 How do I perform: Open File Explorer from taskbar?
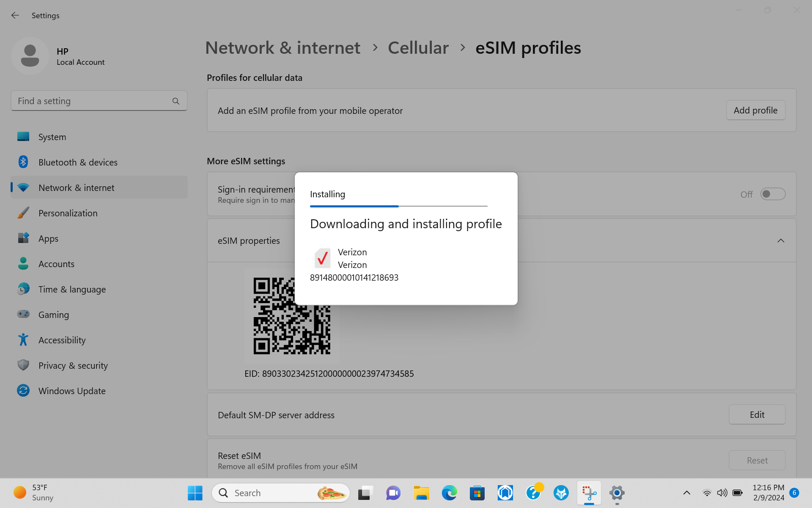coord(421,493)
